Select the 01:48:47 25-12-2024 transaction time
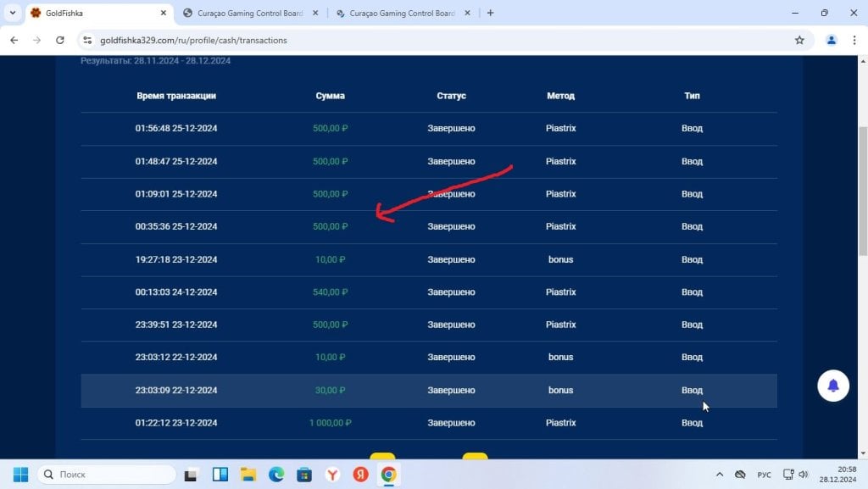The width and height of the screenshot is (868, 489). tap(176, 162)
